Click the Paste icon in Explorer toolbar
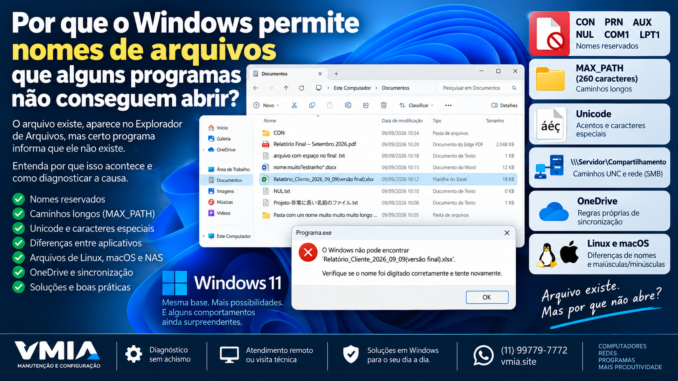This screenshot has width=678, height=381. tap(330, 105)
